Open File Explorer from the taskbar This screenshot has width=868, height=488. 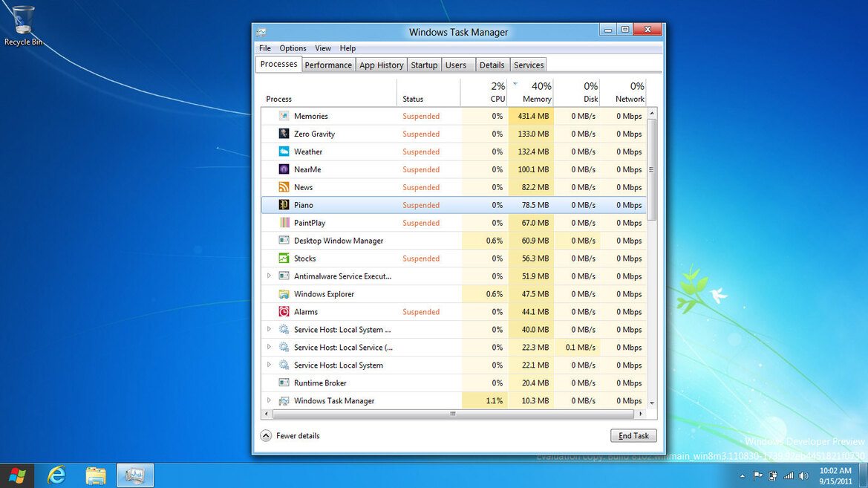point(95,475)
